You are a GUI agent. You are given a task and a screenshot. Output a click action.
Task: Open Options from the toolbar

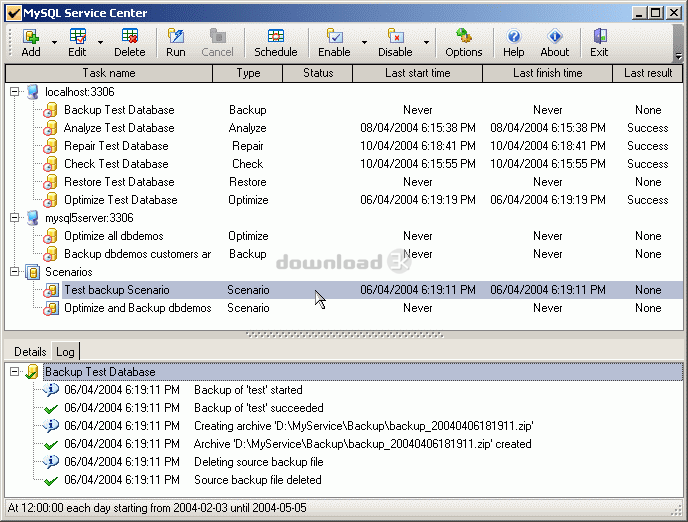pos(464,36)
